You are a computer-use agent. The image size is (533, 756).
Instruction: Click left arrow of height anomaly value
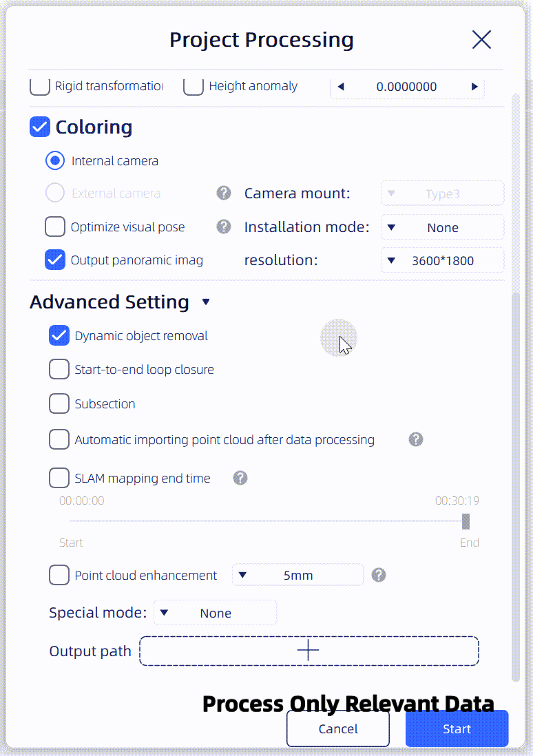coord(340,87)
